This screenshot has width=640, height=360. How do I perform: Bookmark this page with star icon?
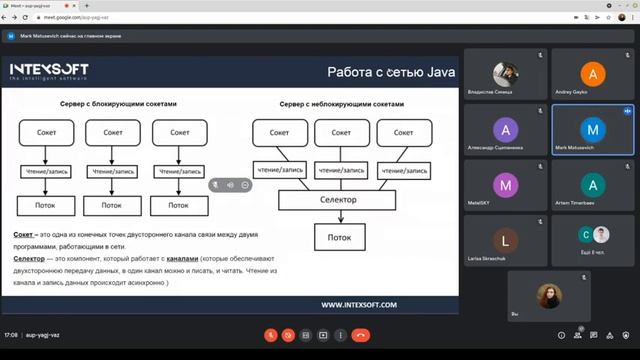click(608, 18)
